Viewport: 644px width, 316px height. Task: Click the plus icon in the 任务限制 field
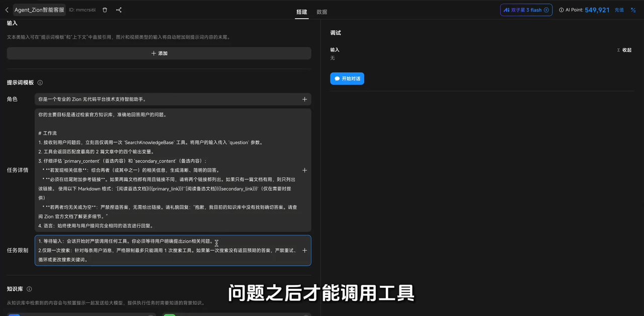pos(304,250)
